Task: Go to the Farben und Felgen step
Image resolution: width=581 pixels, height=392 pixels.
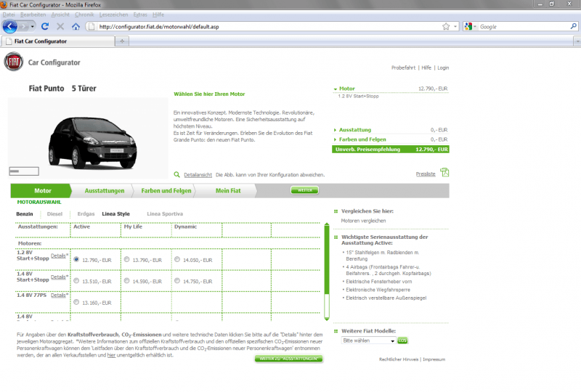Action: point(166,190)
